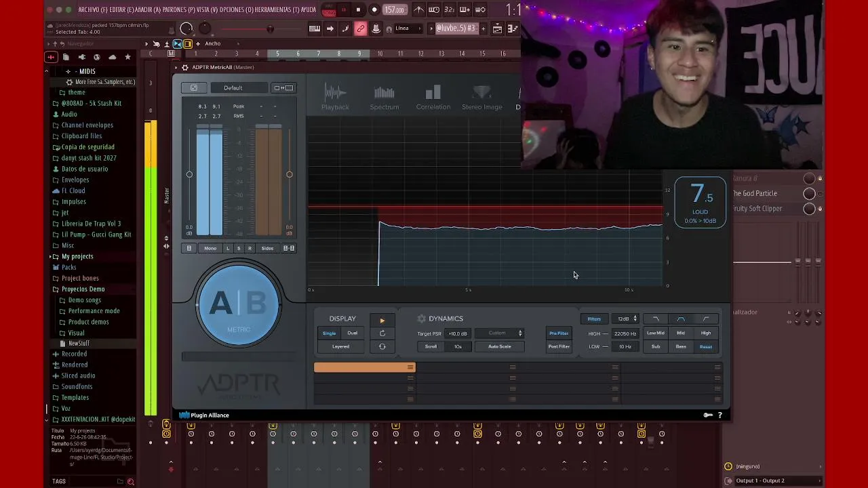Select the high-pass filter shape icon
868x488 pixels.
point(706,319)
